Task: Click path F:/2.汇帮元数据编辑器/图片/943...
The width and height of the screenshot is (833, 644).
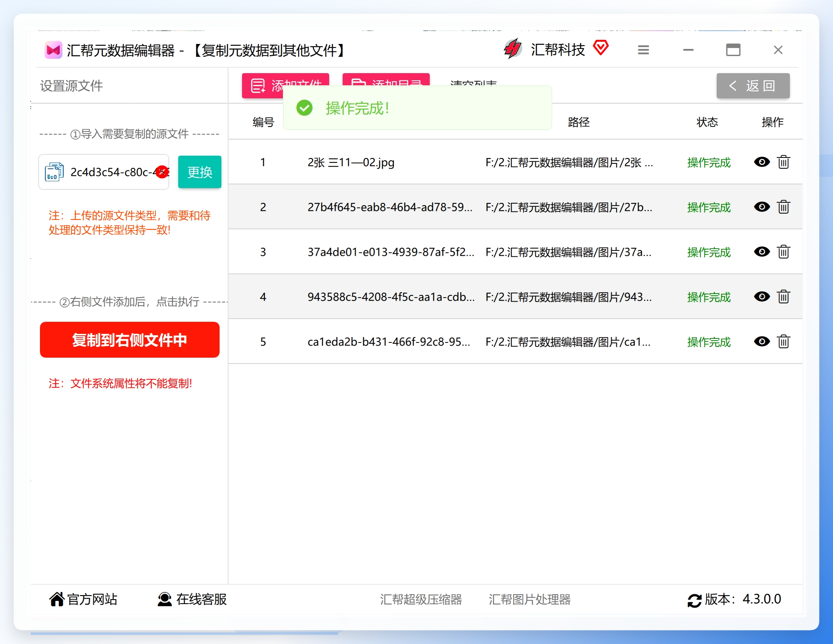Action: coord(569,297)
